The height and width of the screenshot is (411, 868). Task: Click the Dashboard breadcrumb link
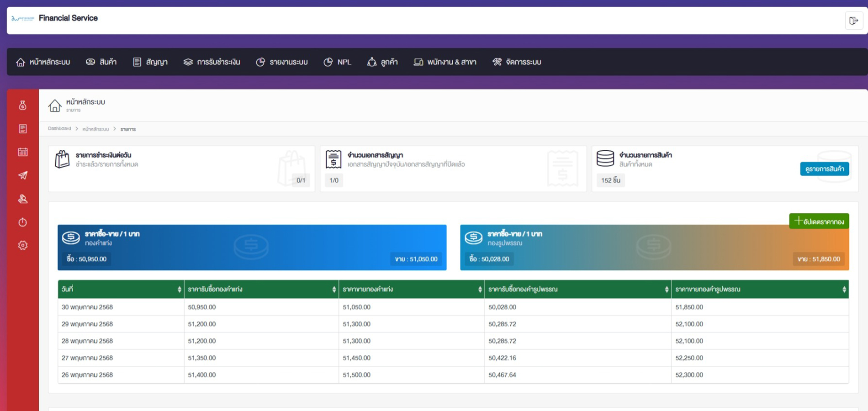point(59,129)
